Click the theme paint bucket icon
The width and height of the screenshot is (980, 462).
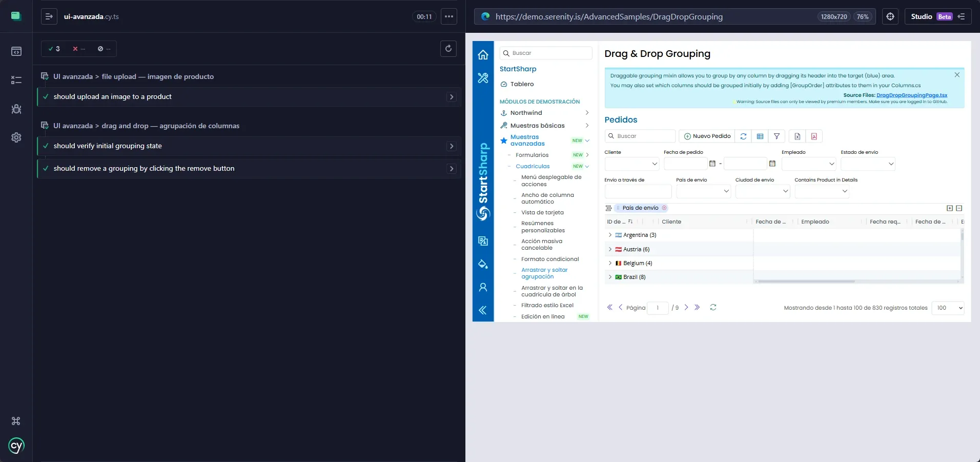483,264
